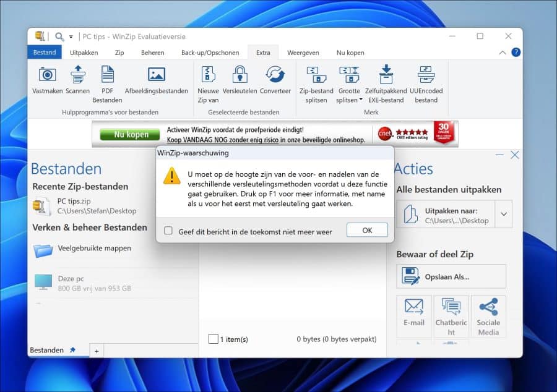Collapse the ribbon with the chevron
This screenshot has width=557, height=392.
pos(503,53)
